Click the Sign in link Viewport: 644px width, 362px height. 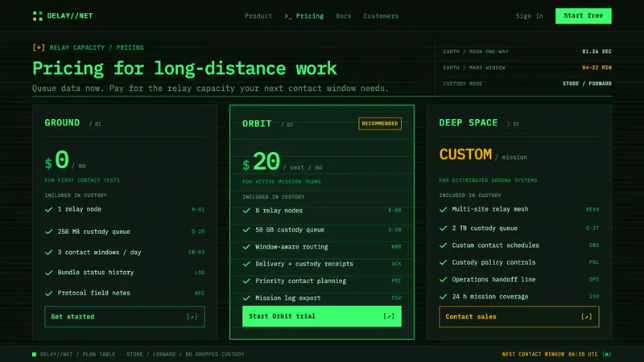click(530, 16)
